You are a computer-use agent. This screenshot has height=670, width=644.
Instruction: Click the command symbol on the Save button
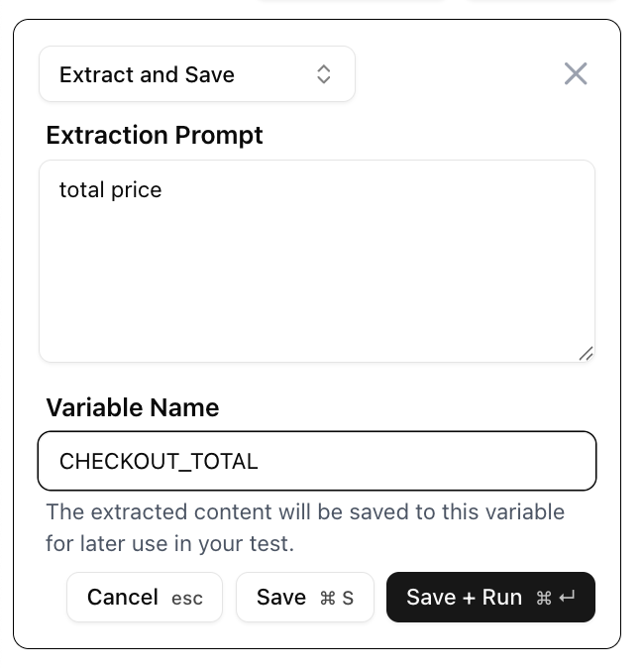pyautogui.click(x=328, y=598)
